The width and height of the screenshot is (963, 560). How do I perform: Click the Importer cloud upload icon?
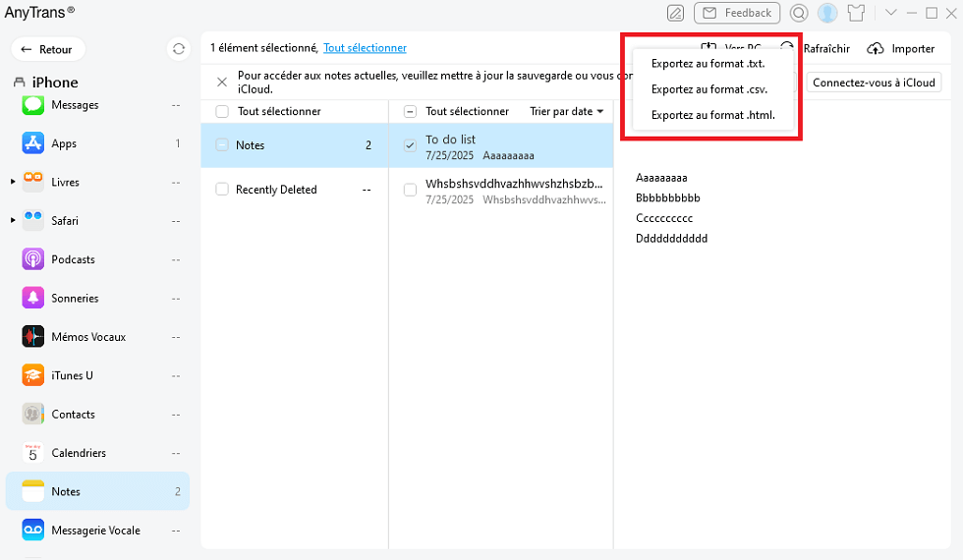coord(876,48)
